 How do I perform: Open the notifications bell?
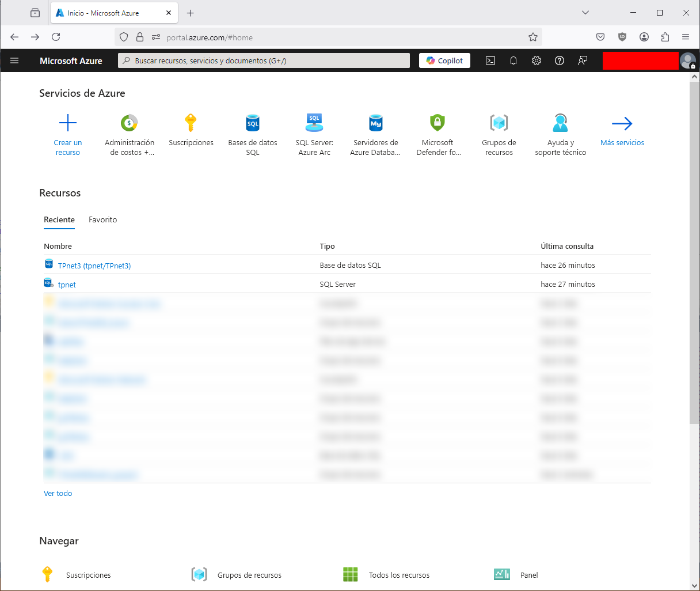click(513, 60)
